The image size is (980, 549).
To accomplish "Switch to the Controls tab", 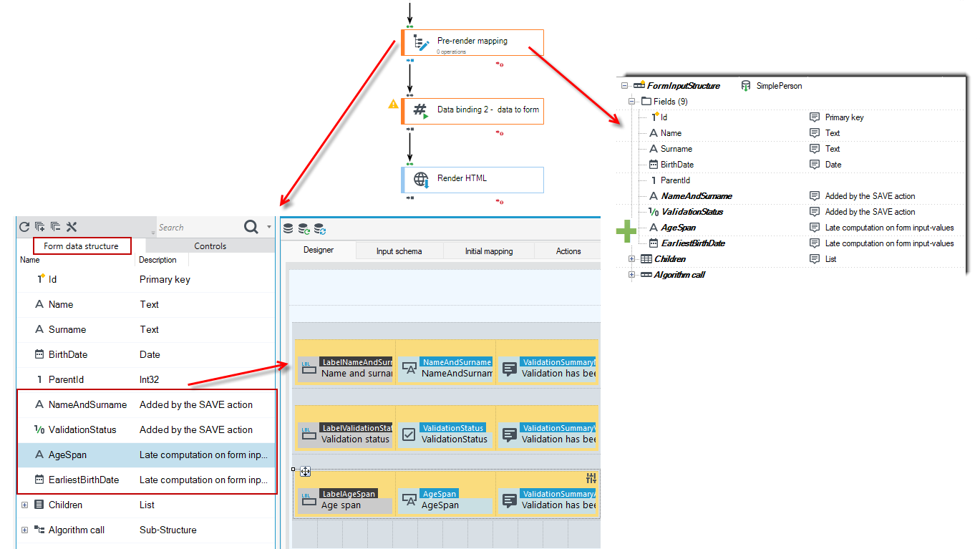I will pyautogui.click(x=210, y=246).
